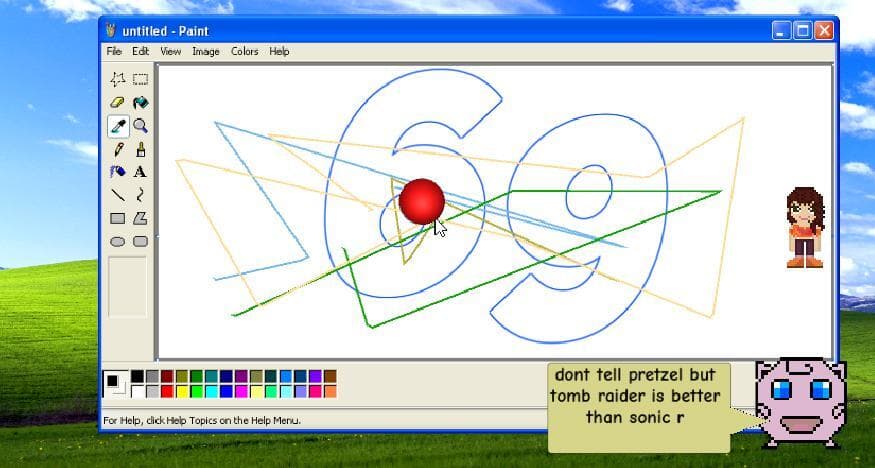
Task: Select the Brush tool
Action: pos(141,149)
